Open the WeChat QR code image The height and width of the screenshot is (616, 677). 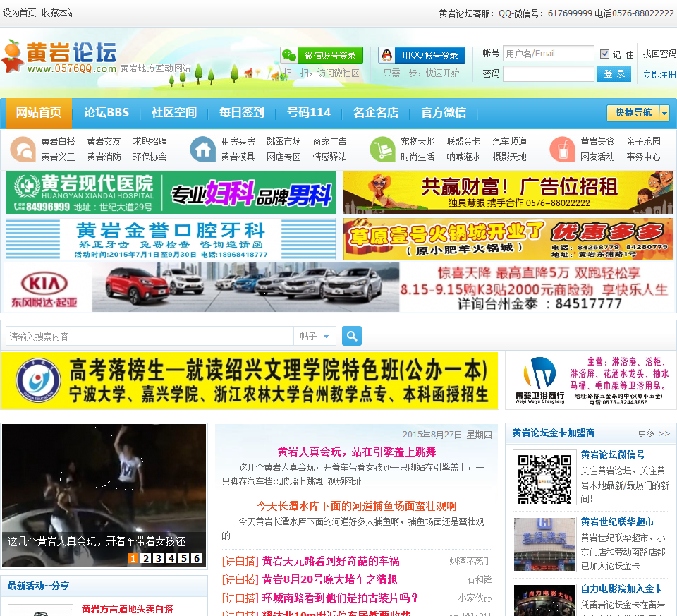[x=544, y=477]
